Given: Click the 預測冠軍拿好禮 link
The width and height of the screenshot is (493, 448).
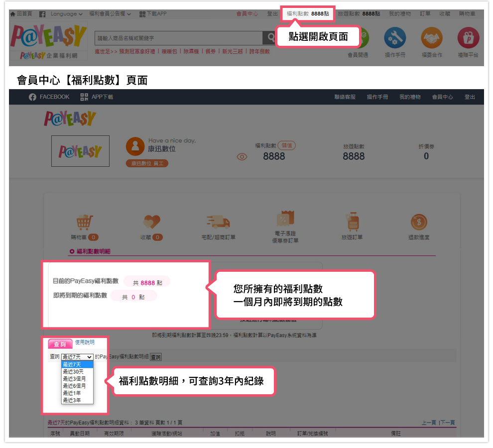Looking at the screenshot, I should pyautogui.click(x=137, y=51).
